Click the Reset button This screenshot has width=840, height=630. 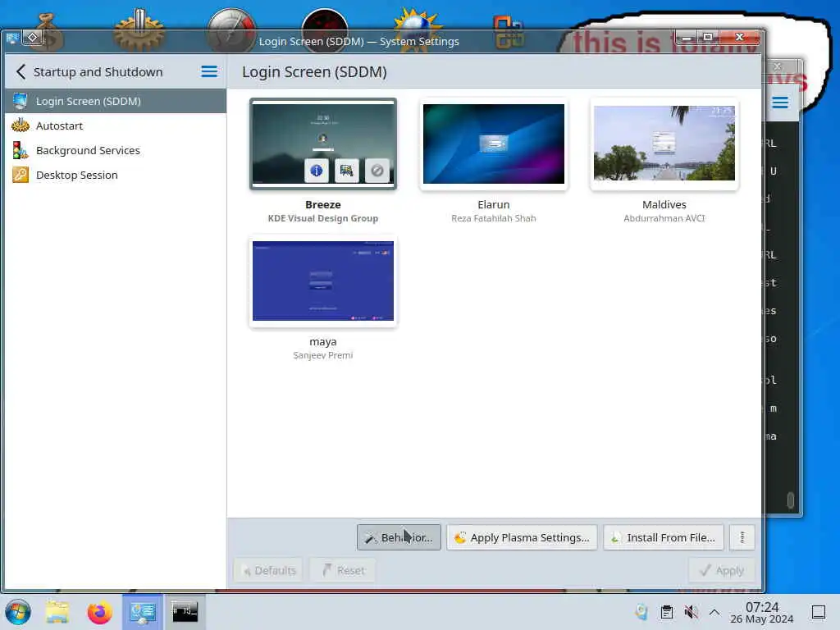pyautogui.click(x=343, y=571)
